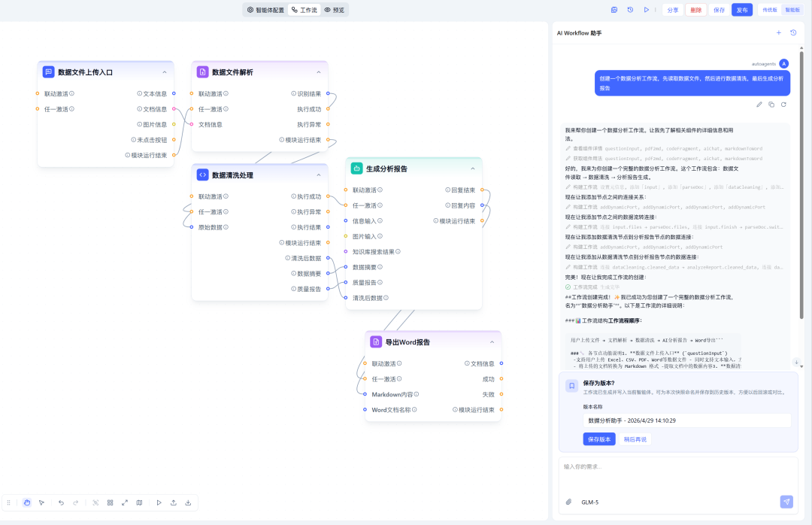Click the 版本名称 input field
812x525 pixels.
[686, 420]
